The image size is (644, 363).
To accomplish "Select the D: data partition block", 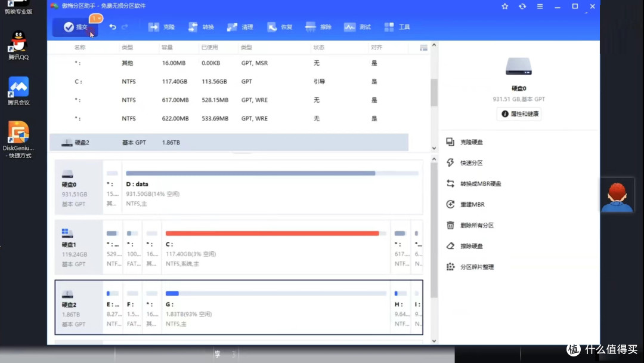I will [273, 187].
